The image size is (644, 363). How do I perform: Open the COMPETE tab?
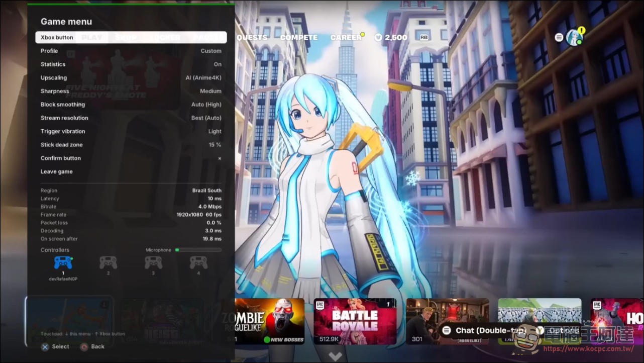point(299,38)
